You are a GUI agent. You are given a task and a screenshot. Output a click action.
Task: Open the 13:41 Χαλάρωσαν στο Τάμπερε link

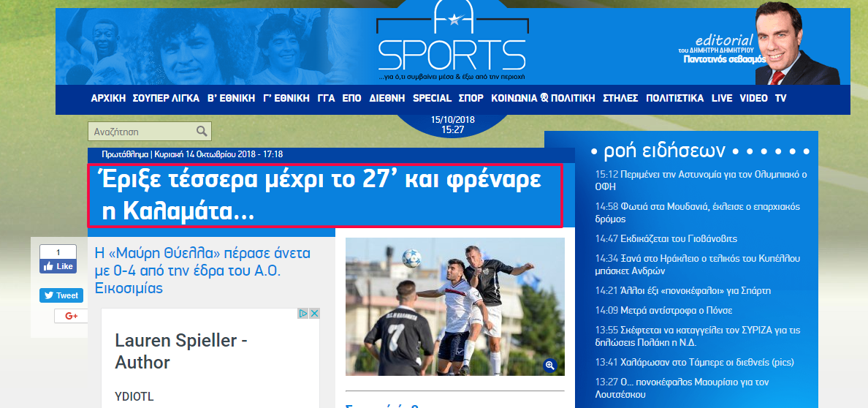tap(695, 363)
